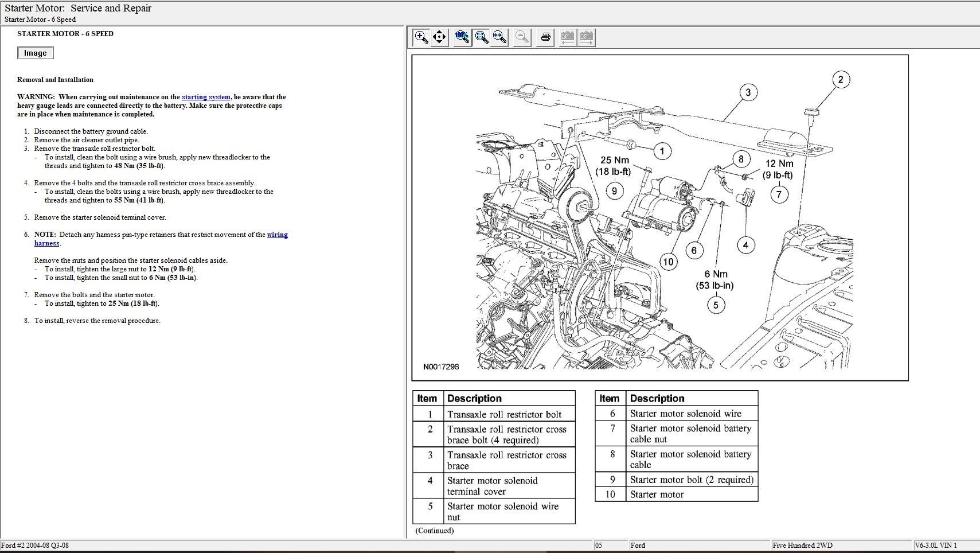The width and height of the screenshot is (980, 553).
Task: Print the starter motor diagram
Action: click(545, 37)
